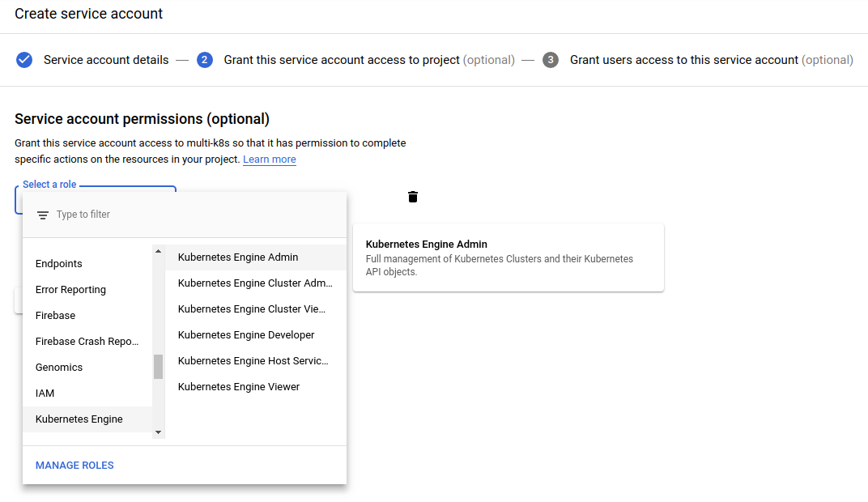Choose the Kubernetes Engine Host Service role
This screenshot has height=502, width=868.
pyautogui.click(x=256, y=361)
